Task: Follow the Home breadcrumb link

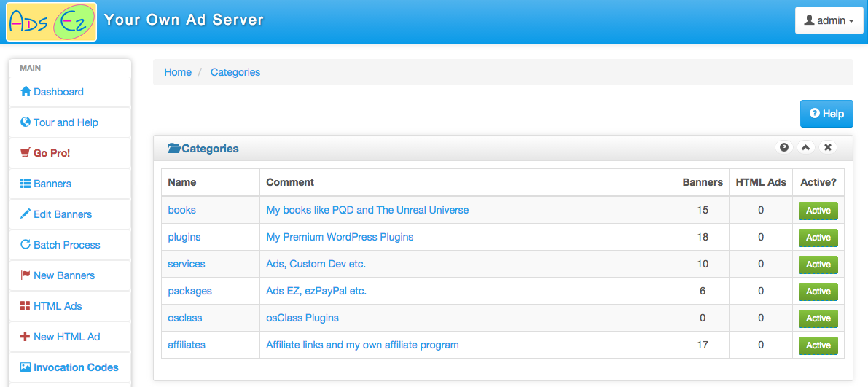Action: click(178, 72)
